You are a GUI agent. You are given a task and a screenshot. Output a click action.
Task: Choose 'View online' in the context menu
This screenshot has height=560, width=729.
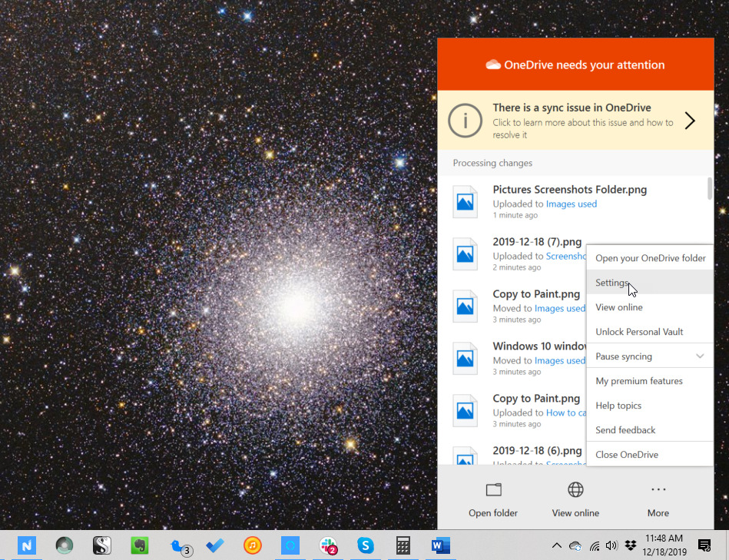tap(650, 307)
